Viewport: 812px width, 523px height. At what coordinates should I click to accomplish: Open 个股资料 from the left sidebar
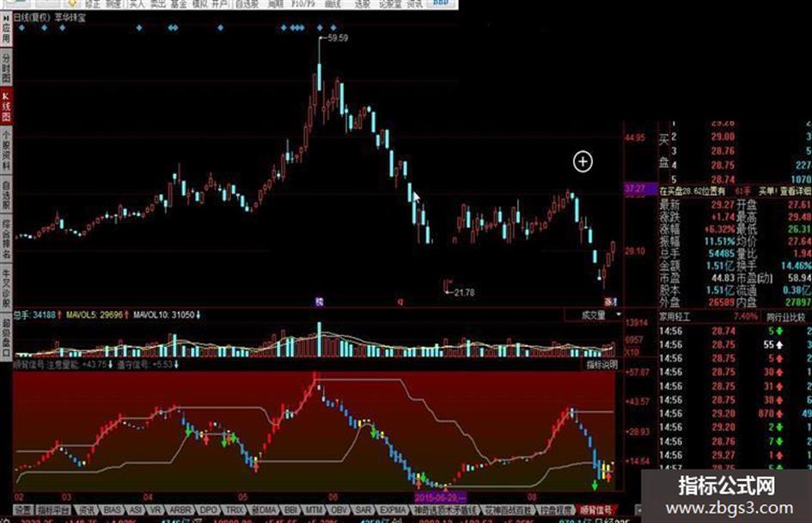point(6,150)
